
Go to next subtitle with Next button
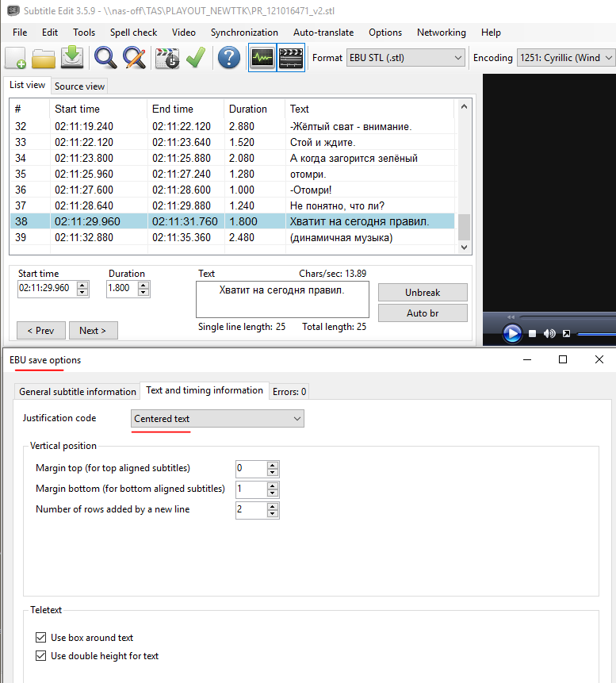pyautogui.click(x=93, y=331)
